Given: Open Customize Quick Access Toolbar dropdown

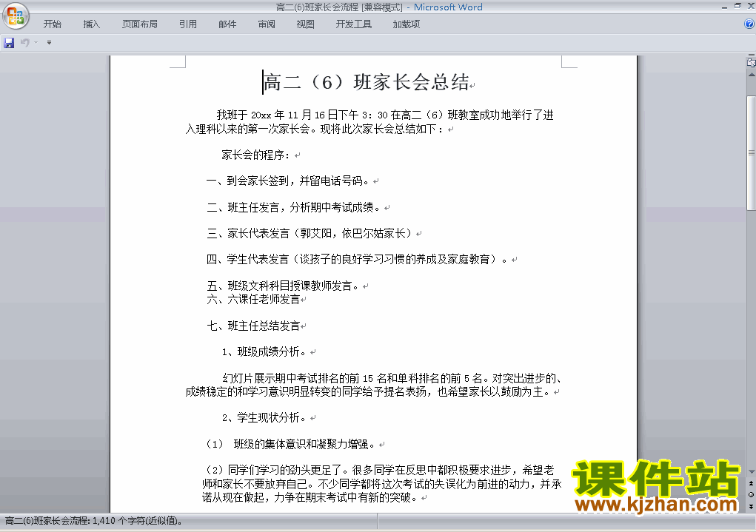Looking at the screenshot, I should [x=49, y=42].
